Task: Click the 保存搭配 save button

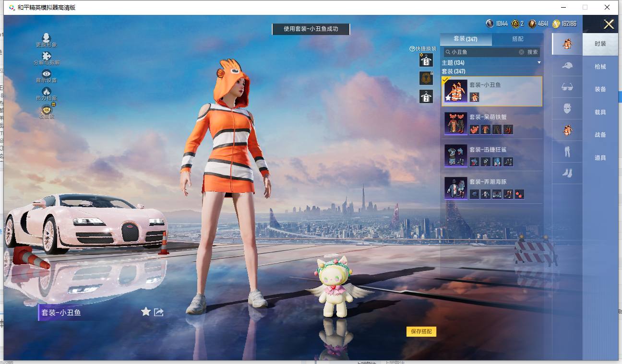Action: (x=421, y=331)
